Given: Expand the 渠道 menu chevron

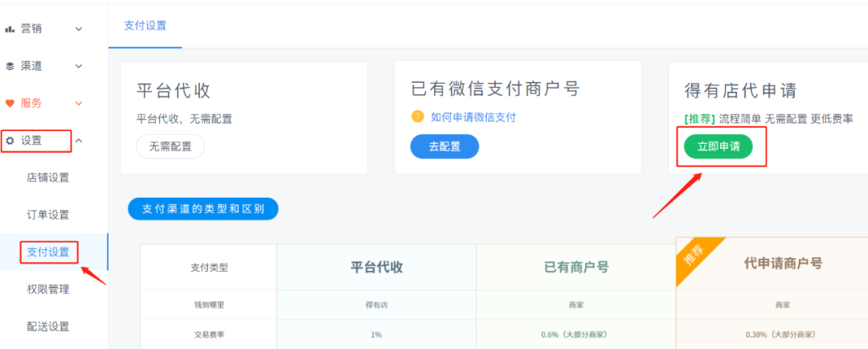Looking at the screenshot, I should [79, 66].
